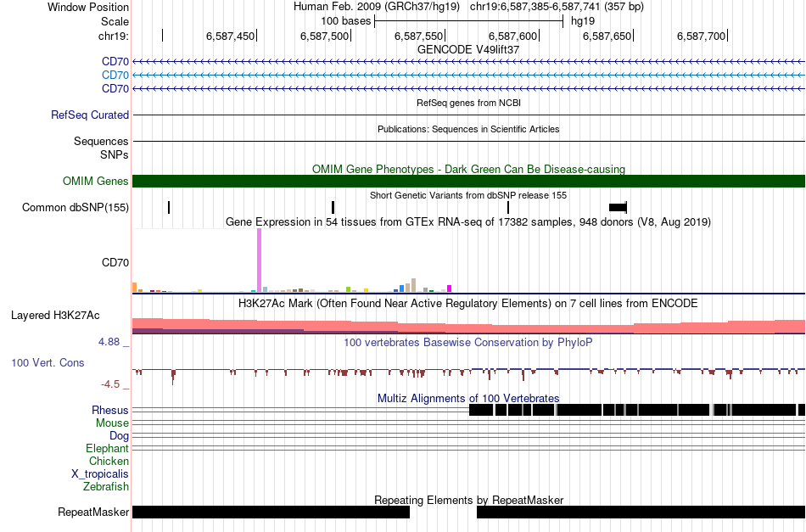Image resolution: width=806 pixels, height=532 pixels.
Task: Open the OMIM Gene Phenotypes track title
Action: click(468, 169)
